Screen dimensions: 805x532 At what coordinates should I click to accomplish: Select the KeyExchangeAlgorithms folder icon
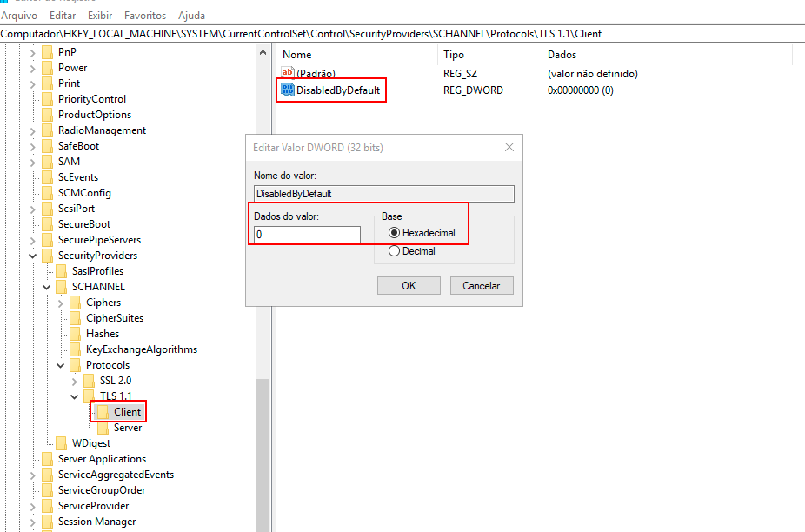click(75, 349)
